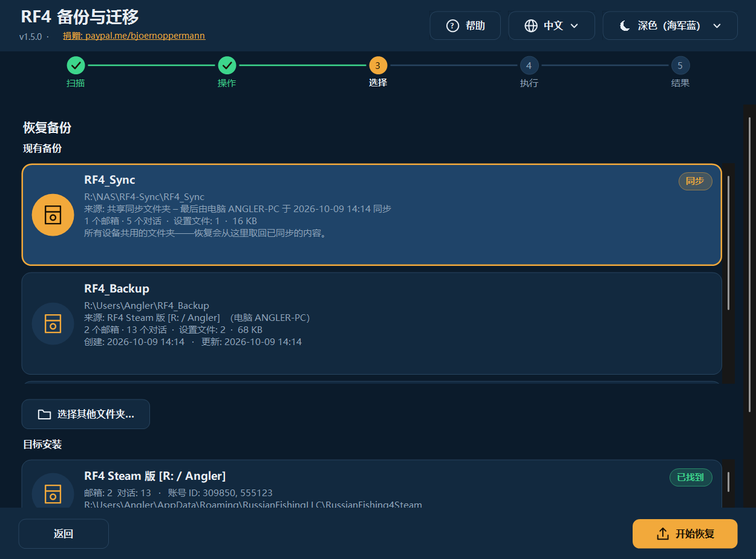Click RF4_Backup line '2 个邮箱 · 13 个对话'
Image resolution: width=756 pixels, height=559 pixels.
pos(125,330)
